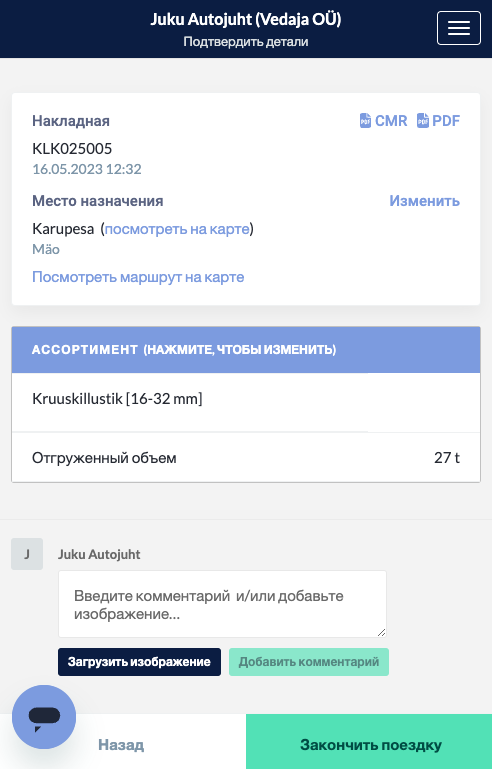
Task: Click Изменить to change destination
Action: 424,201
